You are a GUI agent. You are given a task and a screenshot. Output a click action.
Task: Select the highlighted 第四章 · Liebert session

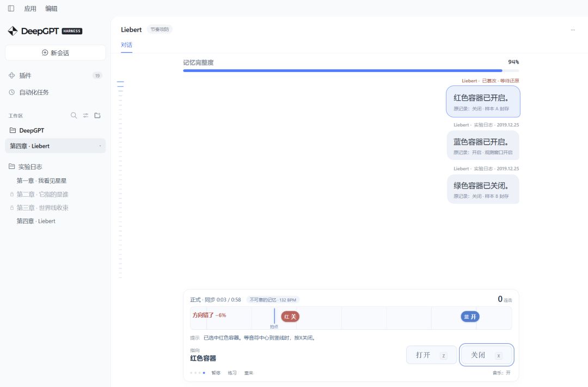pyautogui.click(x=55, y=146)
